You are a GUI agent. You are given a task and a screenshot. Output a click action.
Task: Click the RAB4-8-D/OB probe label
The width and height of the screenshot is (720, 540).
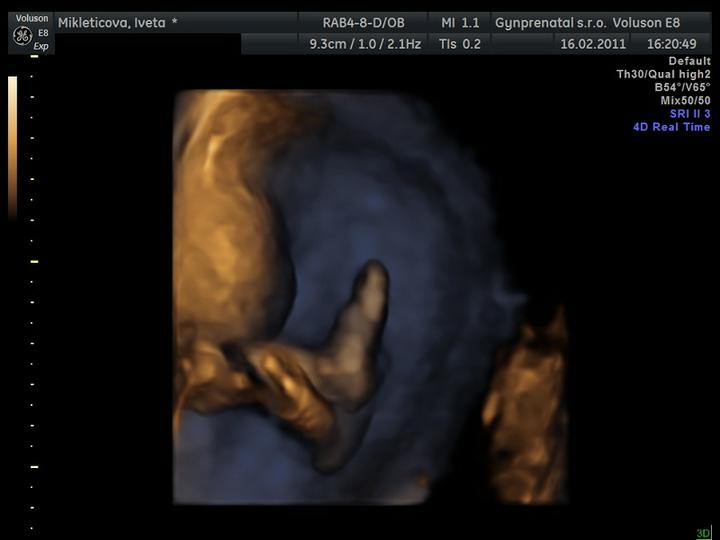point(363,22)
